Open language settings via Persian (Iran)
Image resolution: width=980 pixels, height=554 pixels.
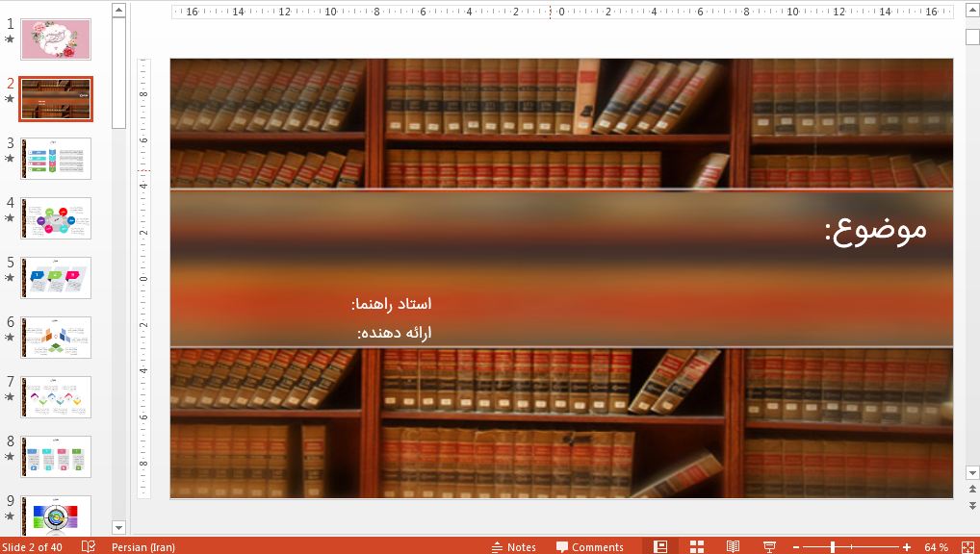pos(143,546)
